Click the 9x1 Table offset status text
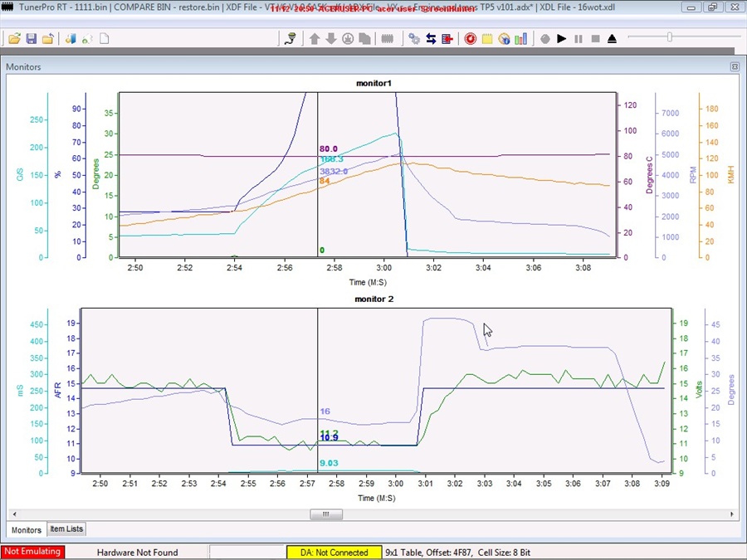Screen dimensions: 747x560 click(458, 553)
